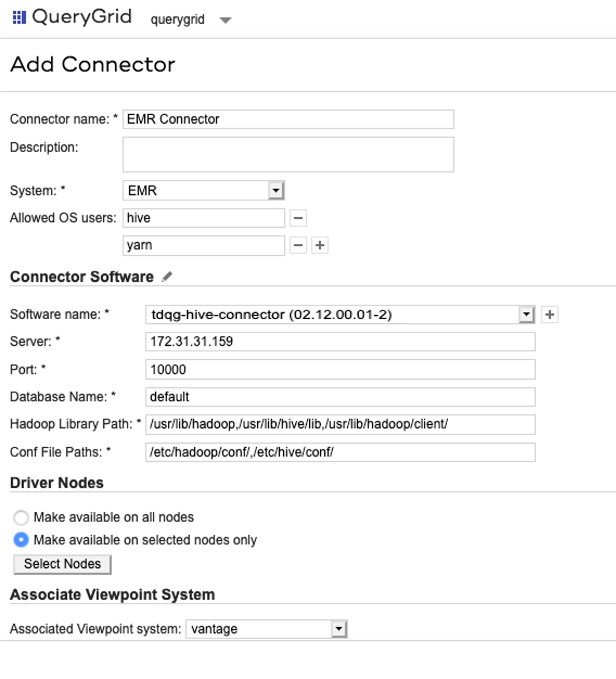Image resolution: width=616 pixels, height=679 pixels.
Task: Focus the Server address field
Action: (x=340, y=342)
